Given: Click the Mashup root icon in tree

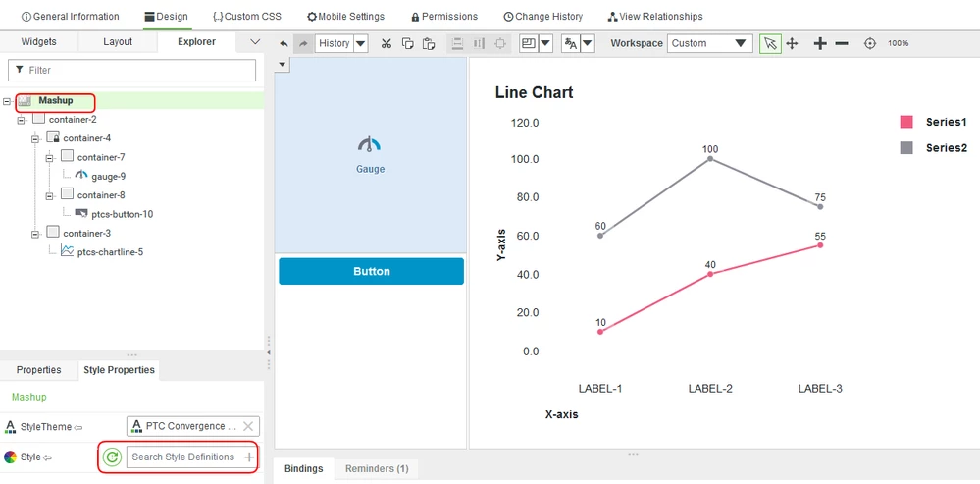Looking at the screenshot, I should [25, 101].
